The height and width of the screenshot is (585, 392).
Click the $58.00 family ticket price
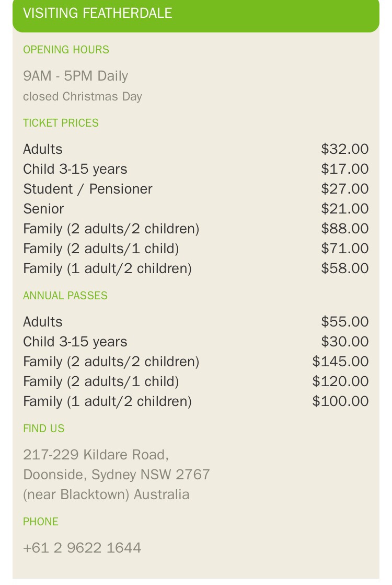point(344,268)
